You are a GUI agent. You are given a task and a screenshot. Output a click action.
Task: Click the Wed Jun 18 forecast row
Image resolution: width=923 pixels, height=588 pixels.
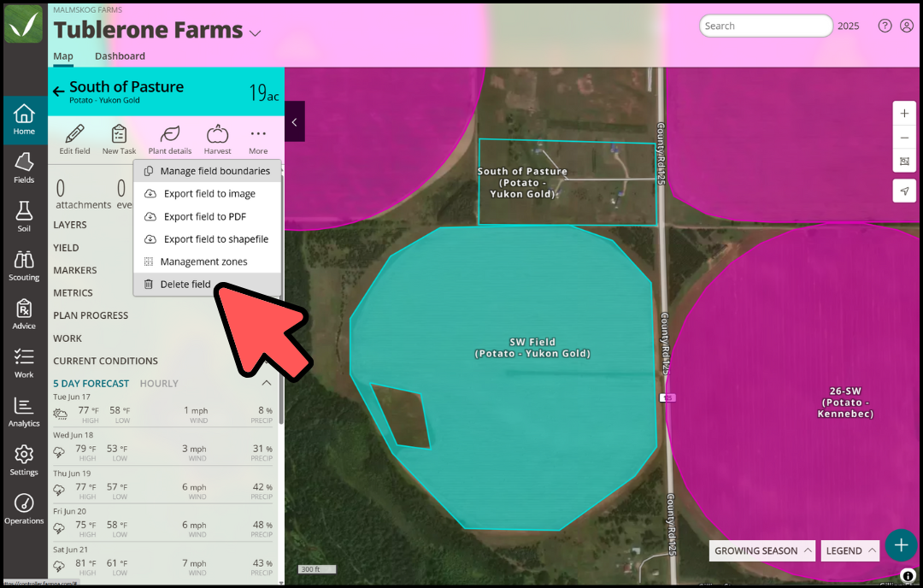click(163, 447)
